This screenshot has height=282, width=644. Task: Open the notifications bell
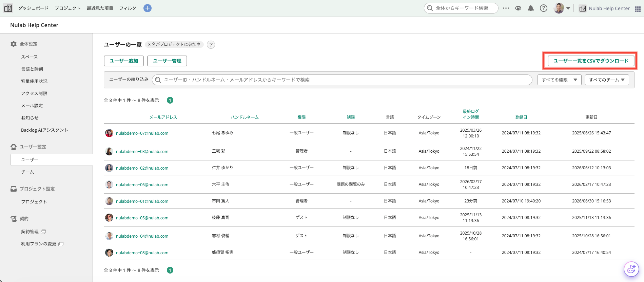coord(531,8)
